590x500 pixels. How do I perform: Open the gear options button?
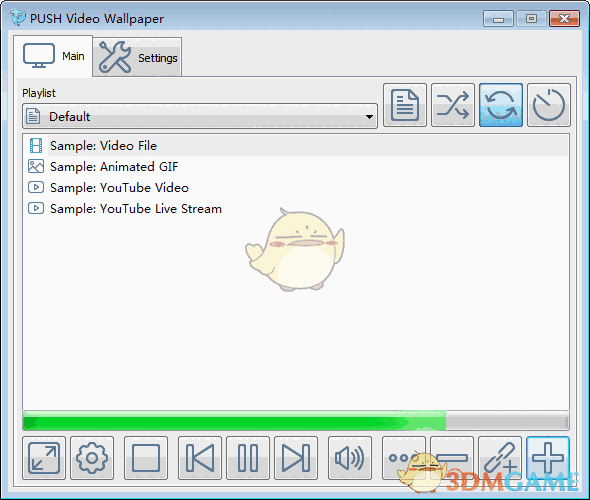(92, 458)
